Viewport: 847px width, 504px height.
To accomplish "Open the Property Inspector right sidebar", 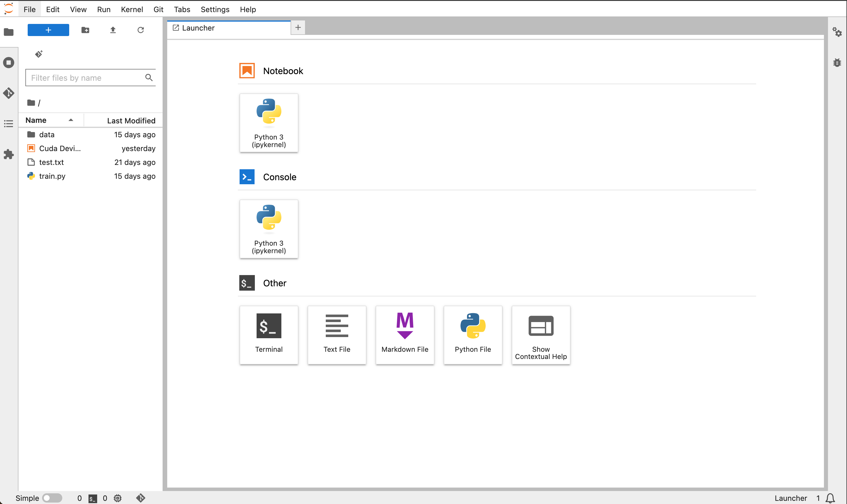I will point(837,32).
